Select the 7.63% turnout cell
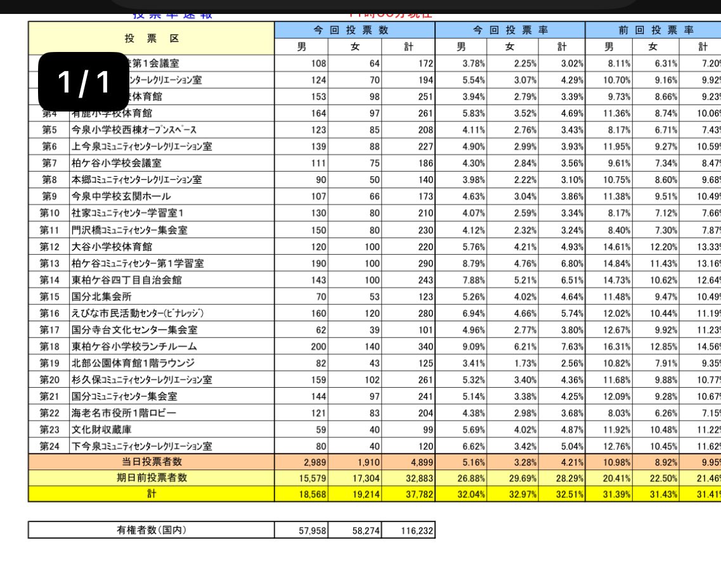 tap(562, 347)
